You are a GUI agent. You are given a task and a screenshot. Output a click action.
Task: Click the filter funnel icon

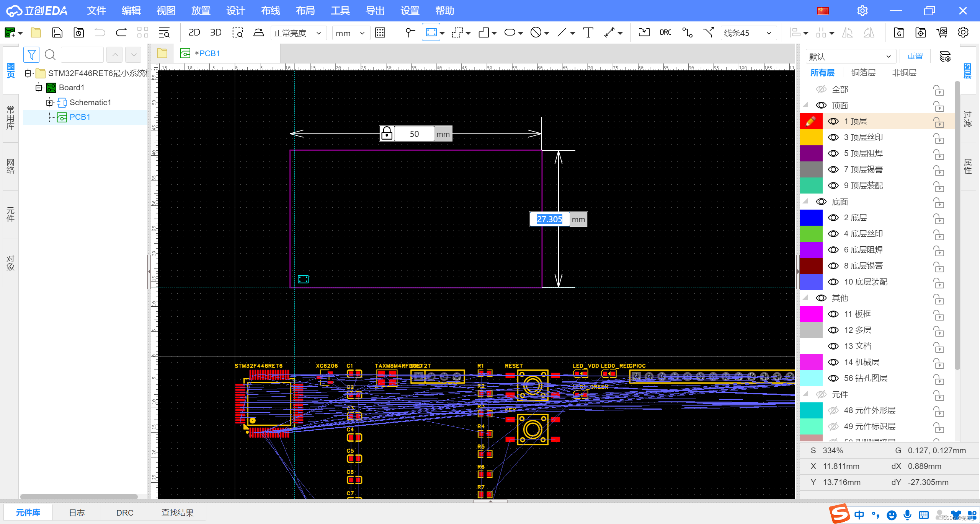click(x=31, y=55)
